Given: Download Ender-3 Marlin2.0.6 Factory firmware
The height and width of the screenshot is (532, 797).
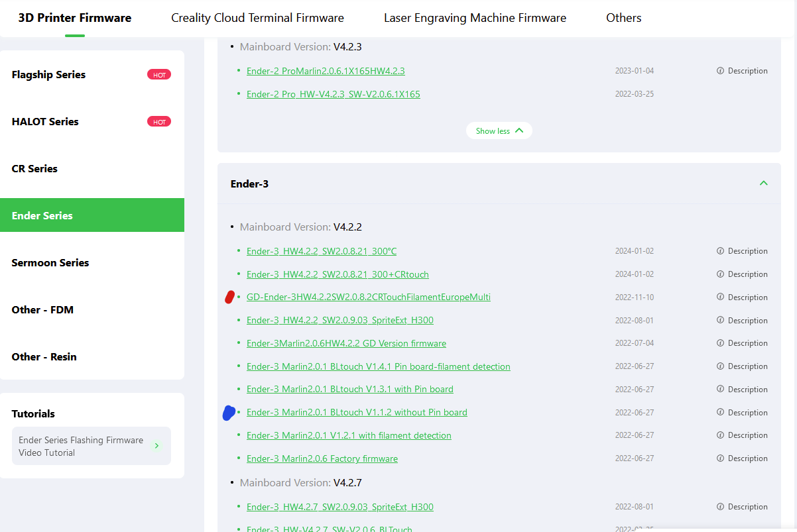Looking at the screenshot, I should 322,458.
